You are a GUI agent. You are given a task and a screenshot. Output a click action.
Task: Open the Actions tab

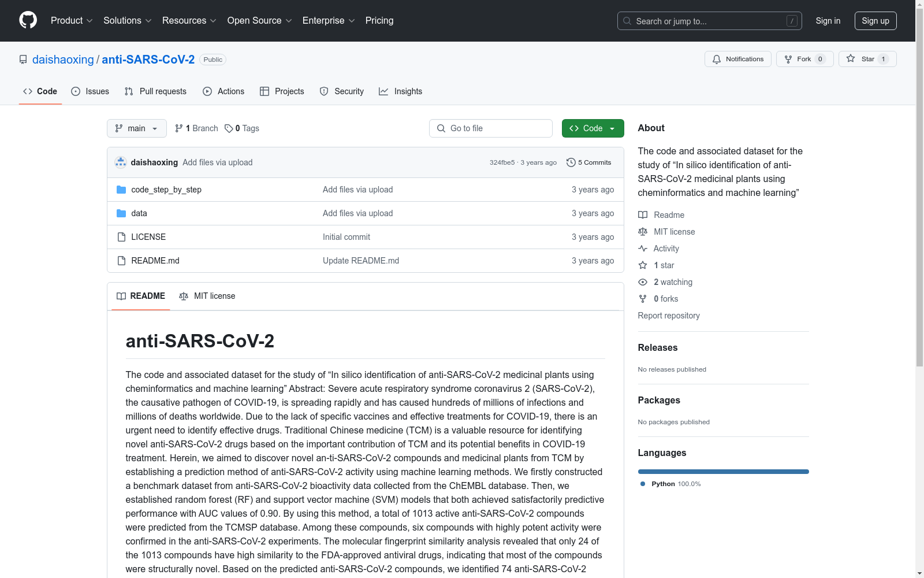(x=223, y=91)
